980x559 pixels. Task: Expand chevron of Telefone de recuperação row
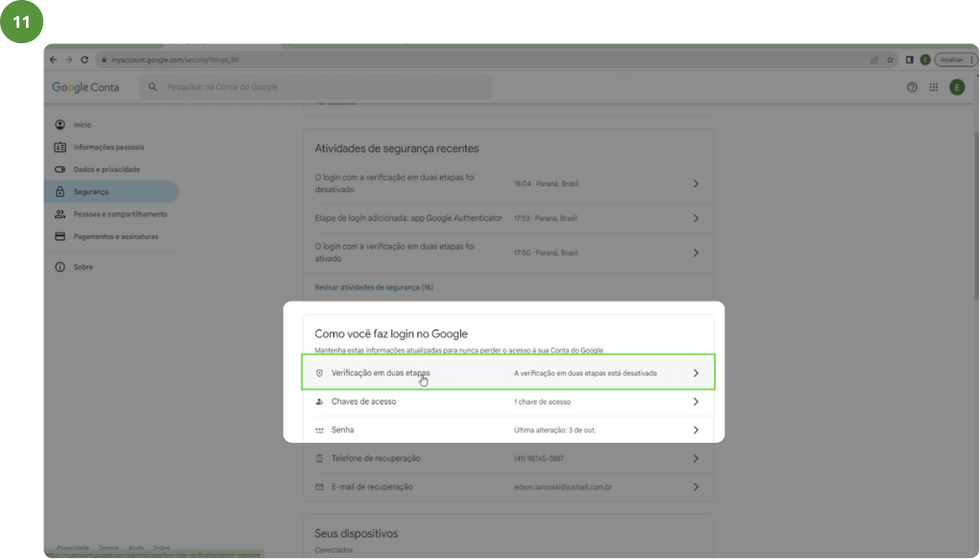tap(696, 458)
